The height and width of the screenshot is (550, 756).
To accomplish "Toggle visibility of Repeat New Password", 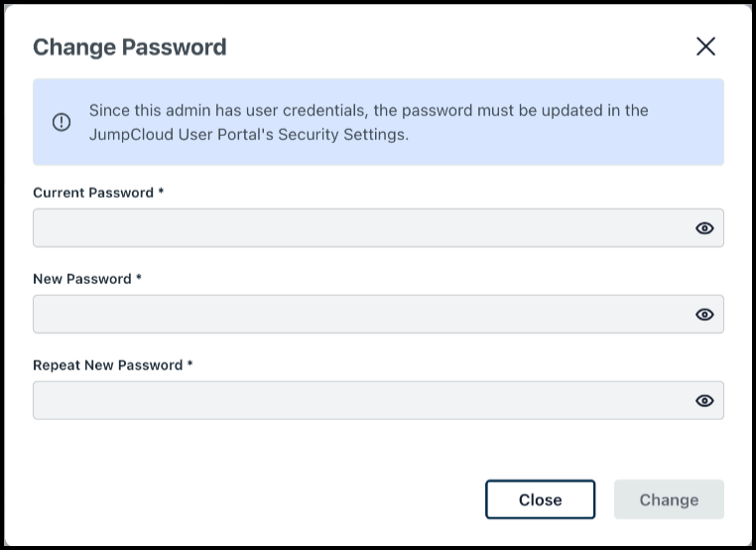I will 704,401.
